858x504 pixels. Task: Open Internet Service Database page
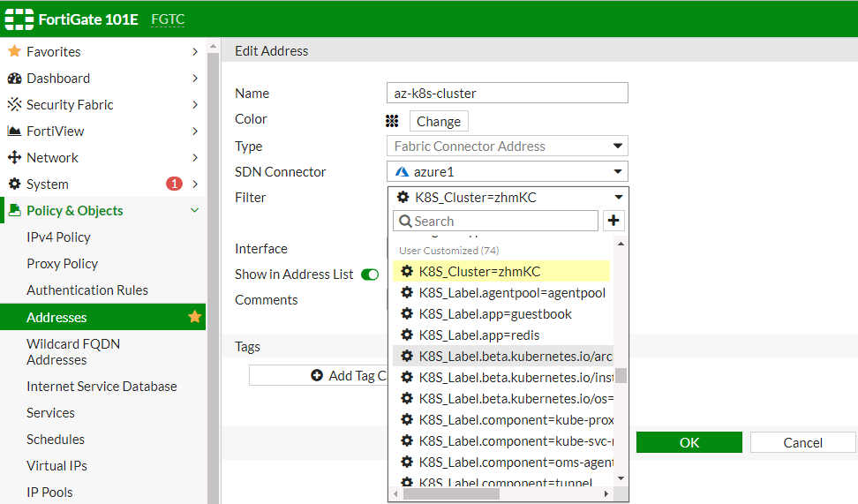tap(102, 387)
